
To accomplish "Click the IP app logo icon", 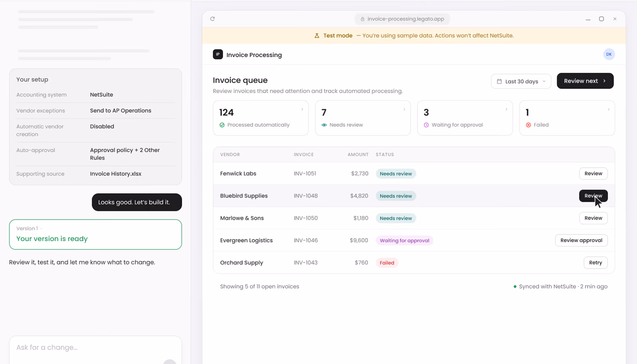I will click(x=218, y=54).
